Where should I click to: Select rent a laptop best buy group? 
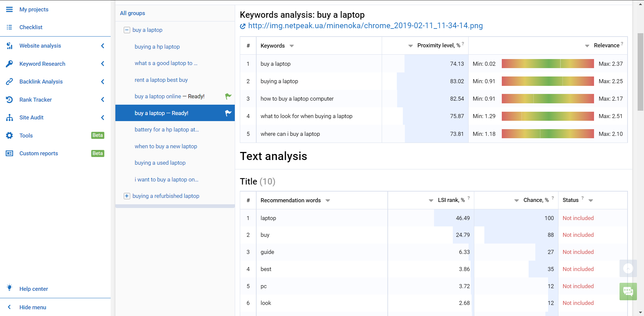coord(161,80)
